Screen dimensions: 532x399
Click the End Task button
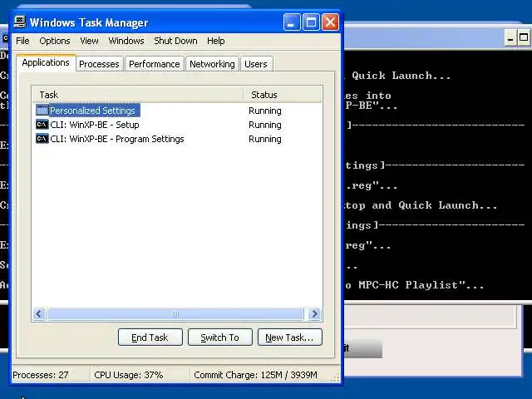tap(150, 337)
